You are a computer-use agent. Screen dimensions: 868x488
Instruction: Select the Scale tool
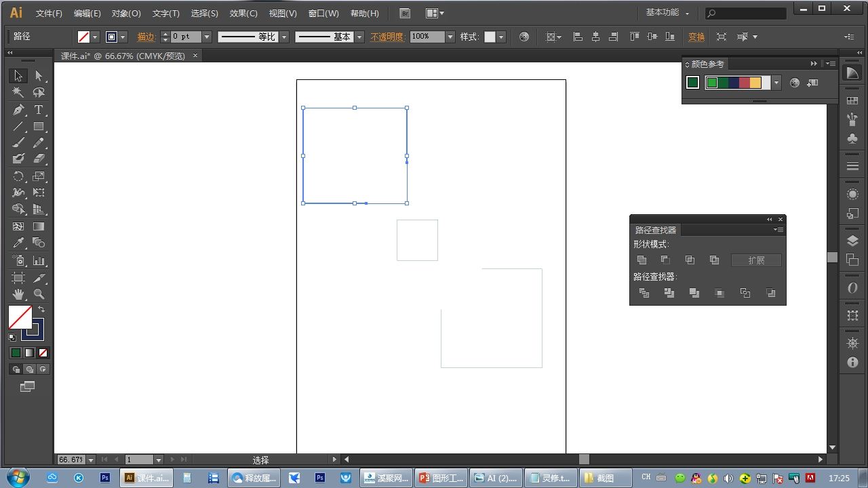(x=39, y=176)
